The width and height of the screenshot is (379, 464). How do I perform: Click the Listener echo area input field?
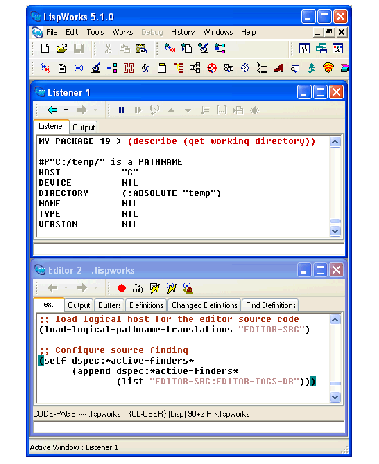[189, 250]
